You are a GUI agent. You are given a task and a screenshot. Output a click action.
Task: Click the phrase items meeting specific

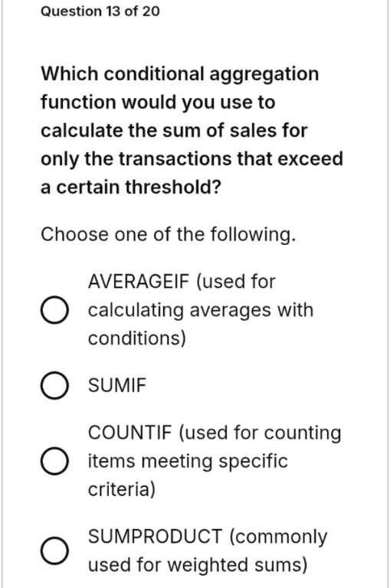click(188, 461)
